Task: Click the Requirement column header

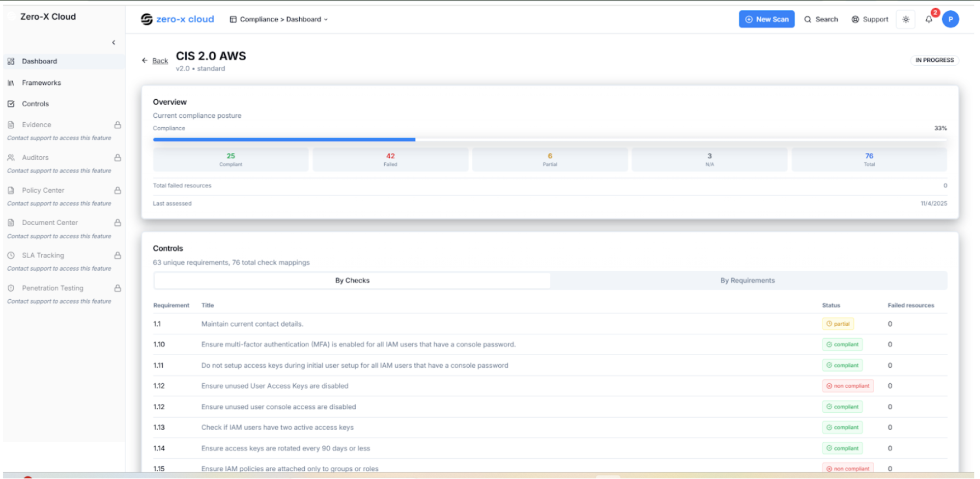Action: click(171, 305)
